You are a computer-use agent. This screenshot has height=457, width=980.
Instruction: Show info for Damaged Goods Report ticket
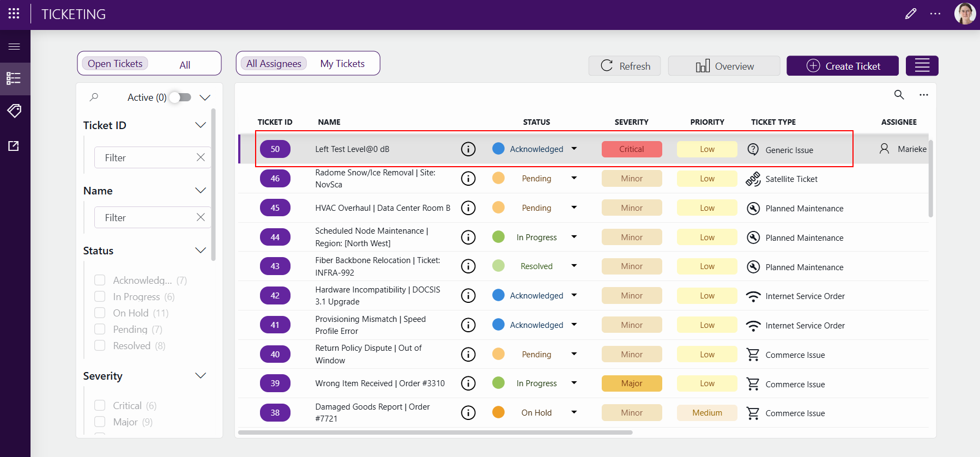[x=468, y=412]
